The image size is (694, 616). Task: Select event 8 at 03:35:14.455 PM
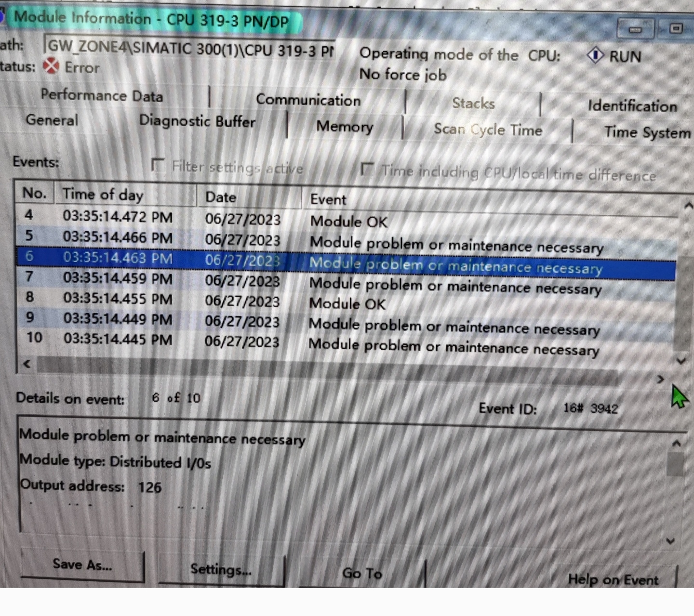point(346,301)
